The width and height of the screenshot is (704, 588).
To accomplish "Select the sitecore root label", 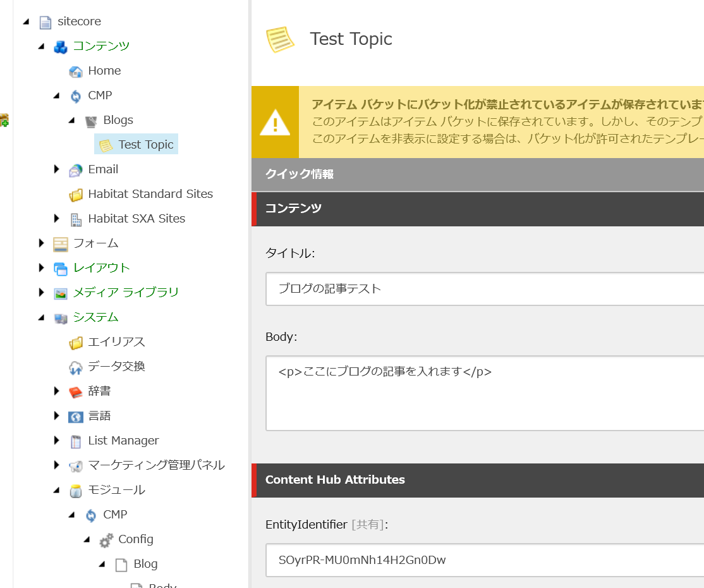I will [79, 21].
